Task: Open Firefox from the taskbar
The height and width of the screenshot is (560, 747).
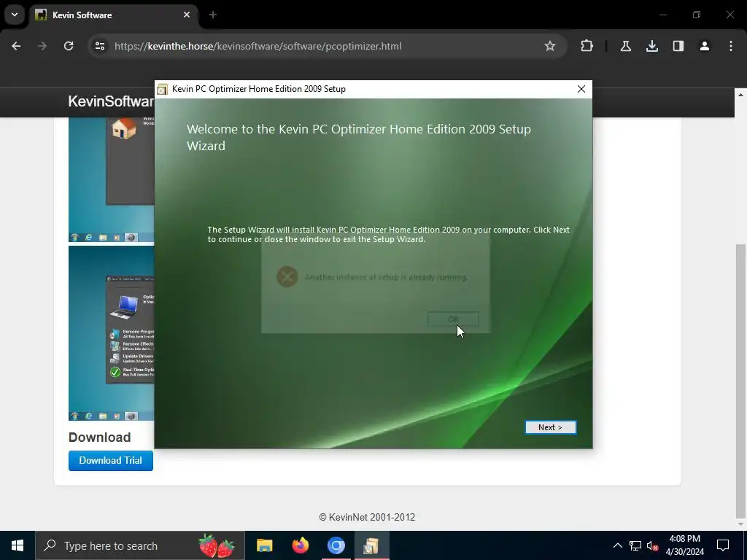Action: (x=300, y=545)
